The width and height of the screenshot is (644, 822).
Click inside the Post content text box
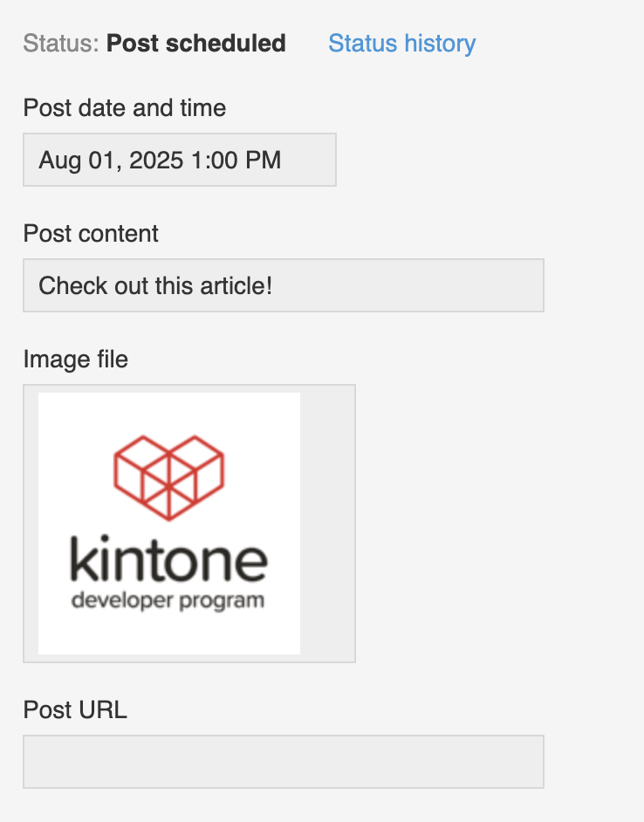[283, 285]
